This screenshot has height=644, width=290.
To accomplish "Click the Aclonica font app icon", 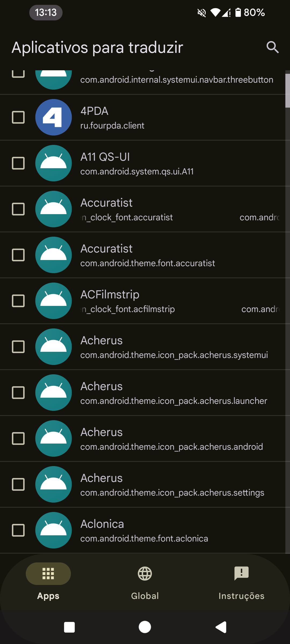I will coord(53,530).
